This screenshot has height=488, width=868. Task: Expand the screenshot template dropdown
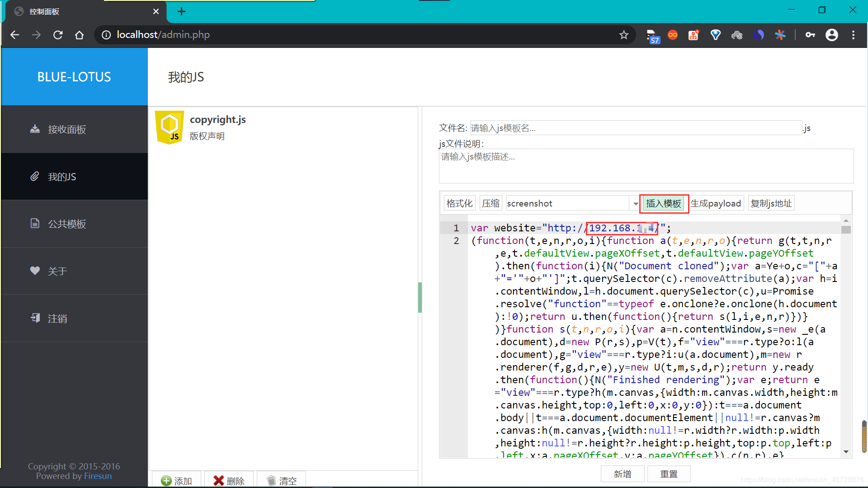[x=635, y=204]
